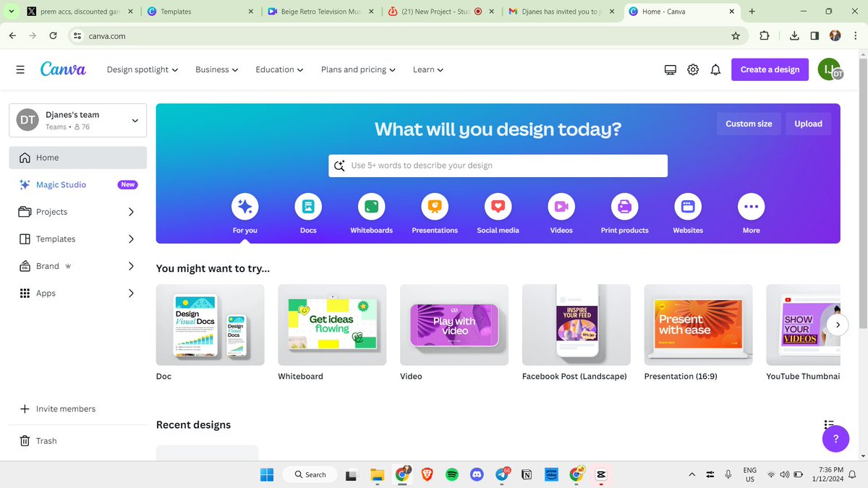Image resolution: width=868 pixels, height=488 pixels.
Task: Click the Custom size button
Action: coord(749,124)
